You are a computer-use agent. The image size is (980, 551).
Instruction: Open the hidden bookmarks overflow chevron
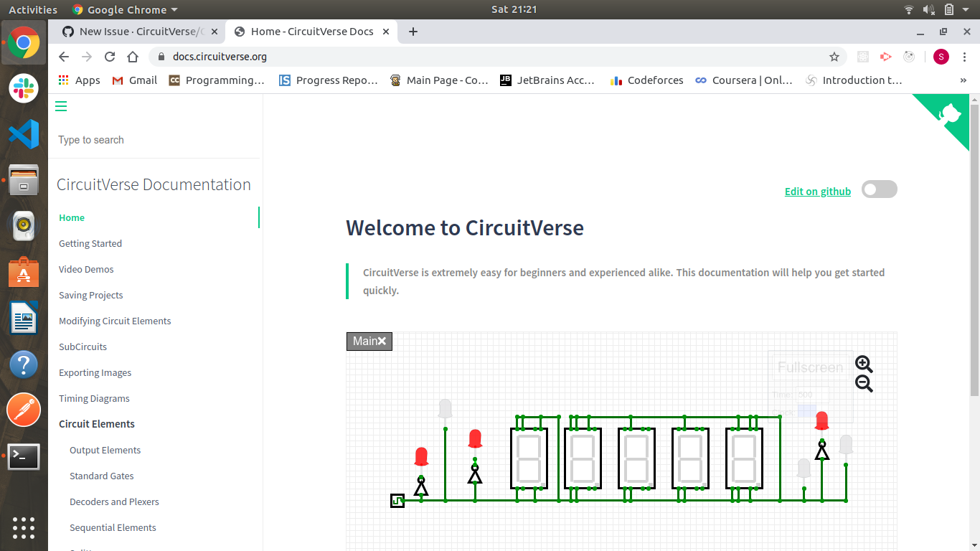[964, 80]
